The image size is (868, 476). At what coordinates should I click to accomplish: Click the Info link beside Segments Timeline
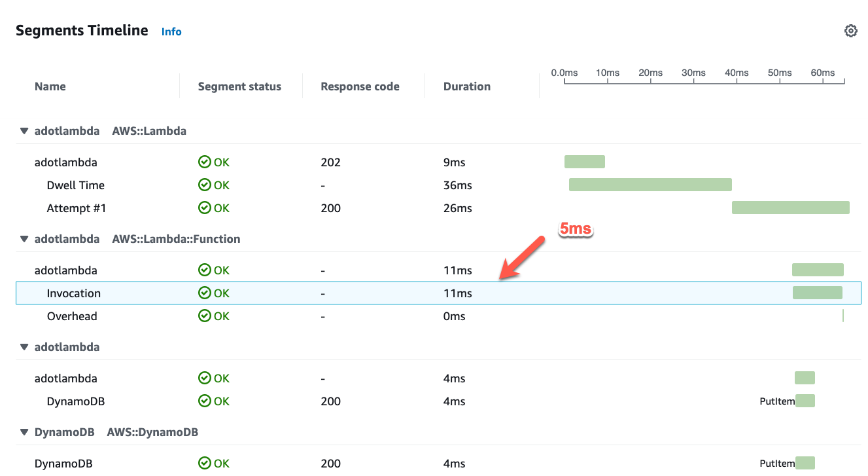pos(171,31)
